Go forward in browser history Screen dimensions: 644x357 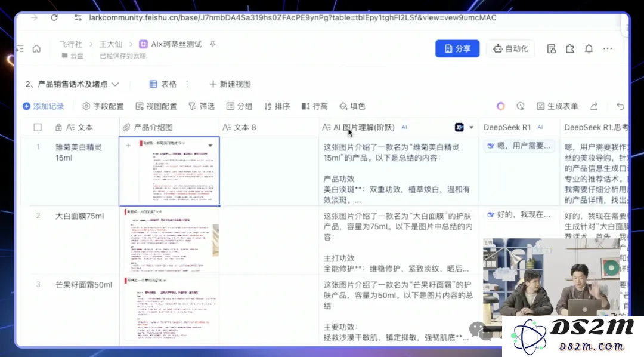coord(34,18)
